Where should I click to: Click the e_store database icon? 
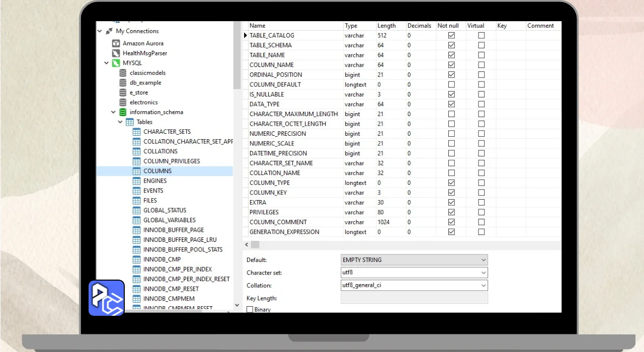[x=123, y=93]
